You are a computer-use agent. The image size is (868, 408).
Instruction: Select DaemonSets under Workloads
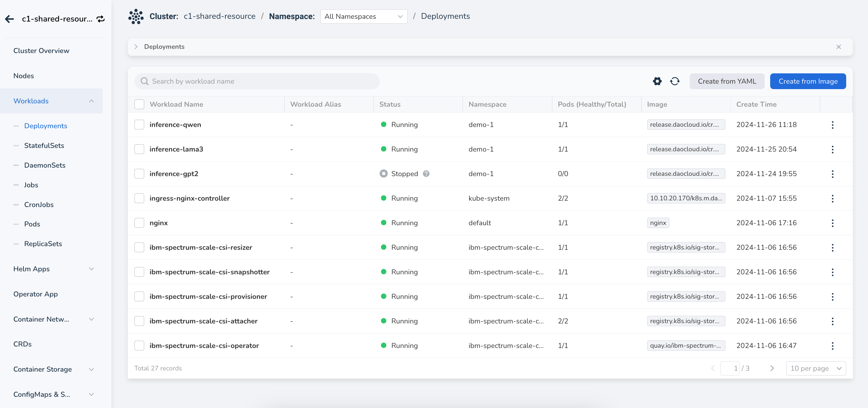tap(45, 165)
